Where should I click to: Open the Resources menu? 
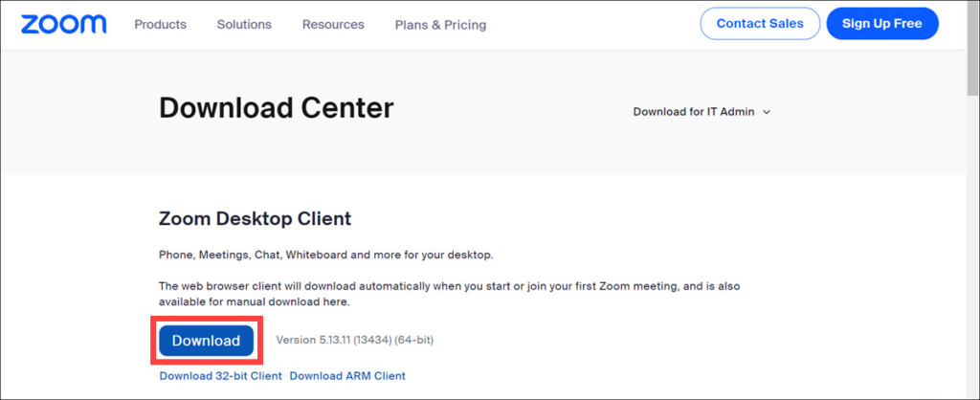coord(333,25)
